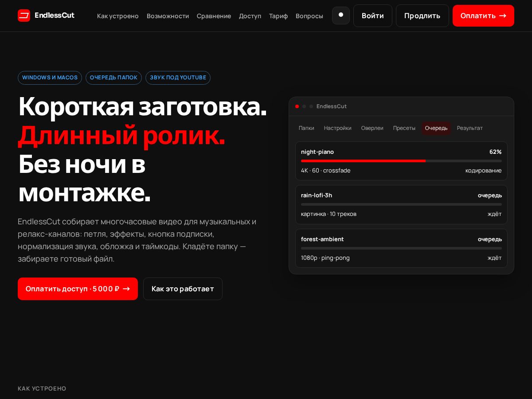The height and width of the screenshot is (399, 532).
Task: Click the 'Звук под YouTube' badge
Action: click(x=178, y=78)
